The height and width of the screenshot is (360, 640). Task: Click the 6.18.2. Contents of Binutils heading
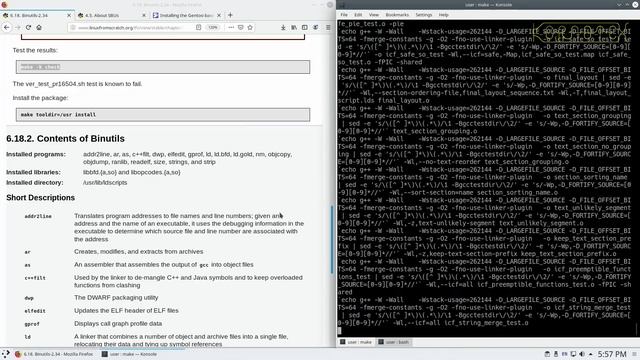[65, 139]
